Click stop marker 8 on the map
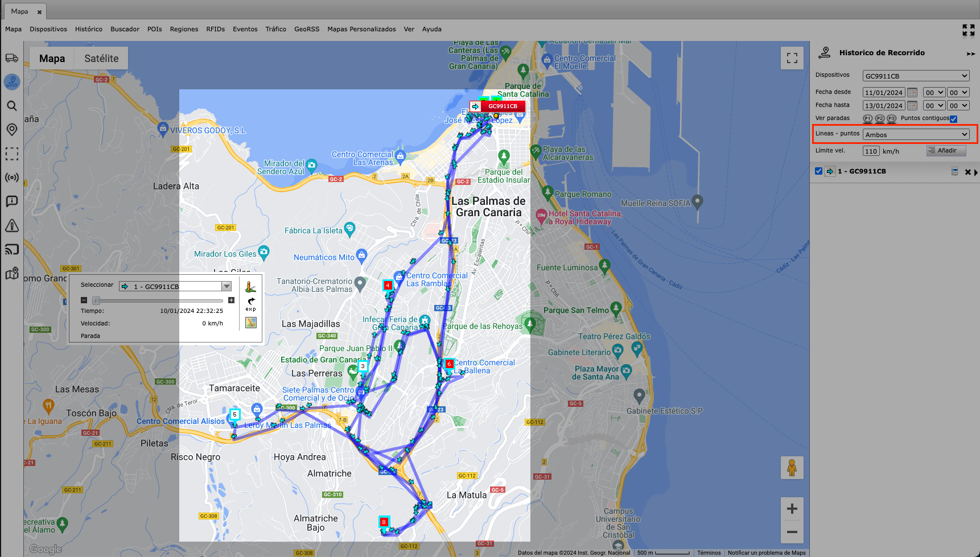Viewport: 980px width, 557px height. coord(384,521)
